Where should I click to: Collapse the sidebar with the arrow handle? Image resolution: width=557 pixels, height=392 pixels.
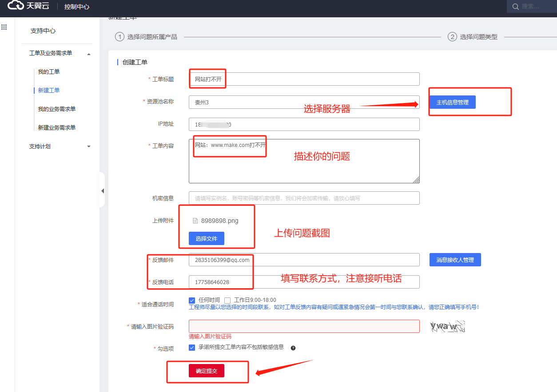point(102,191)
